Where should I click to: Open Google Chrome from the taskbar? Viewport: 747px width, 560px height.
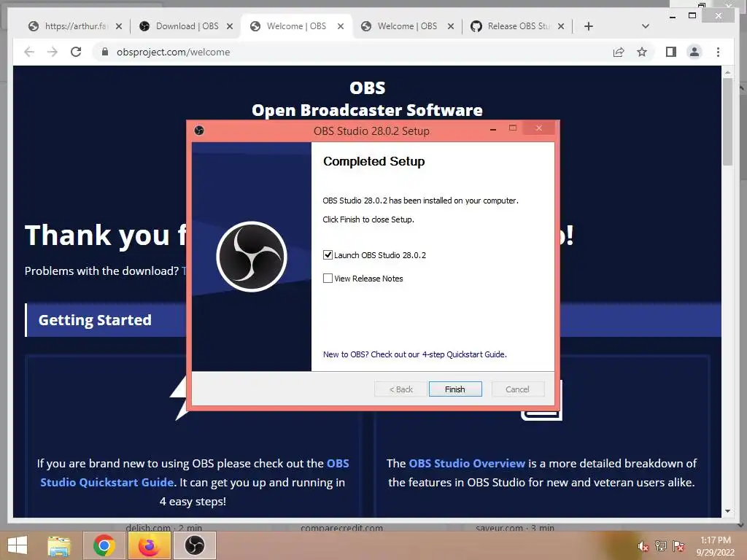pos(104,545)
